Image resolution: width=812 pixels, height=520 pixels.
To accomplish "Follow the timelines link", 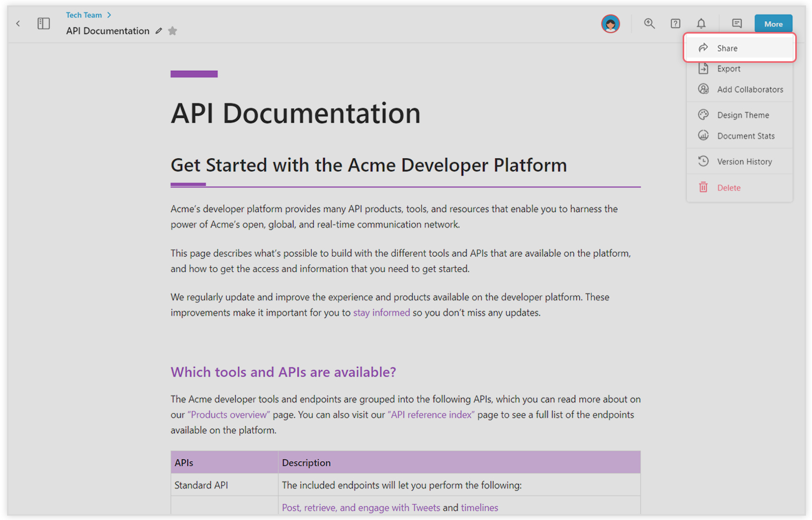I will 480,508.
